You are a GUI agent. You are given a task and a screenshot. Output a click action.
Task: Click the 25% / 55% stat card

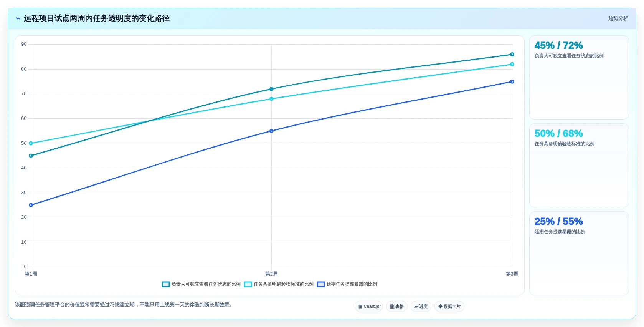click(x=579, y=254)
